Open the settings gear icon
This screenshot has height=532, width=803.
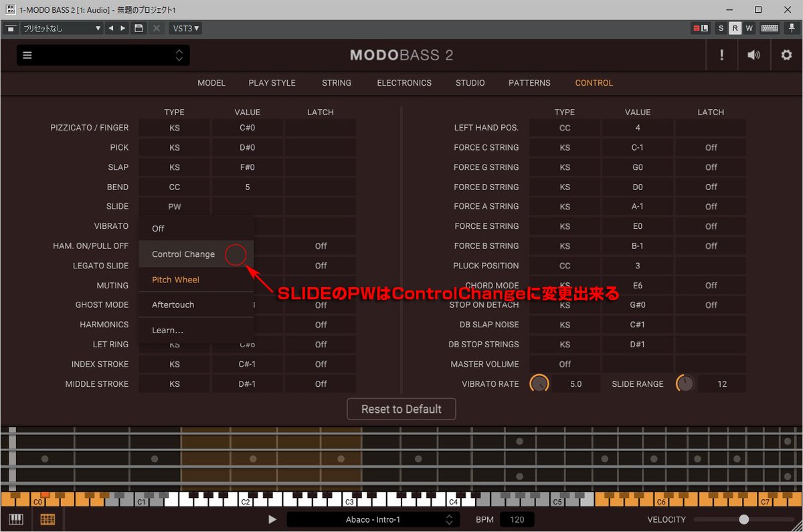tap(786, 56)
